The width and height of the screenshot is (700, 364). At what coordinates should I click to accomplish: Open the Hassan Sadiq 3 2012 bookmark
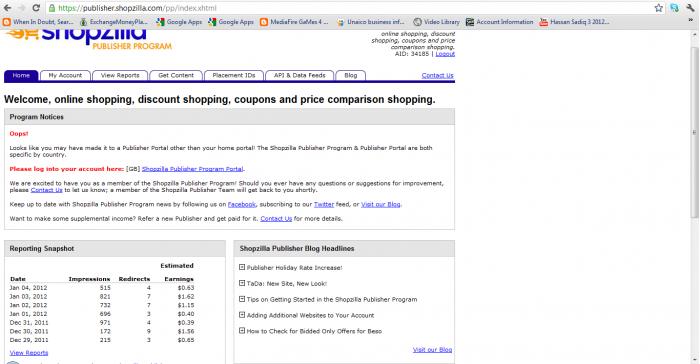coord(575,21)
